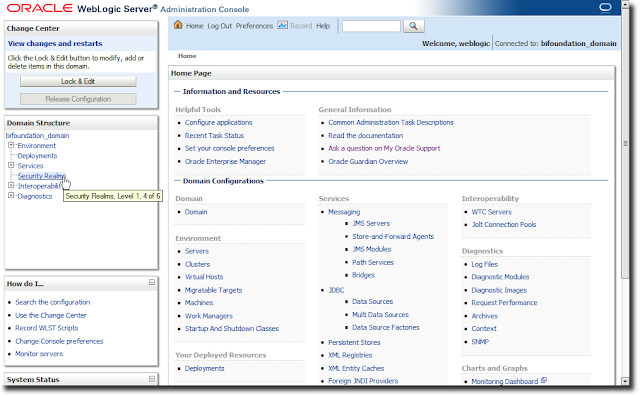Expand the Environment tree node
Viewport: 640px width, 396px height.
tap(11, 145)
